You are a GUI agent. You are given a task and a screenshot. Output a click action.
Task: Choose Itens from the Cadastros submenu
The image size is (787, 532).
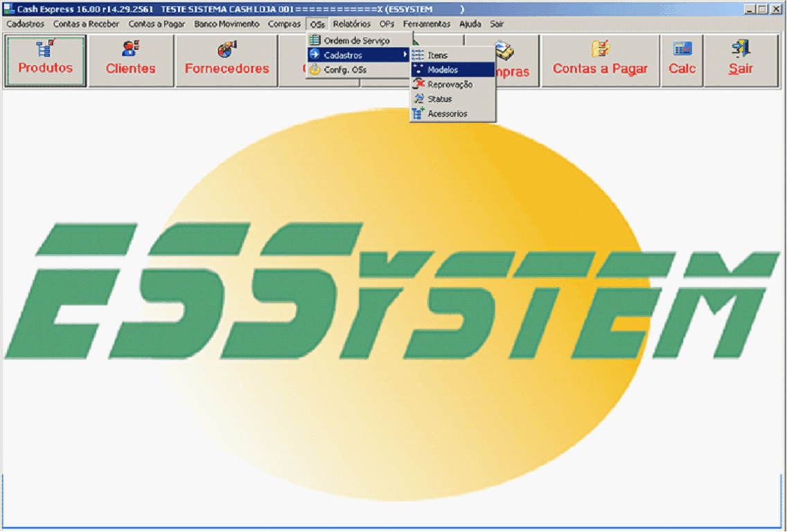click(437, 55)
